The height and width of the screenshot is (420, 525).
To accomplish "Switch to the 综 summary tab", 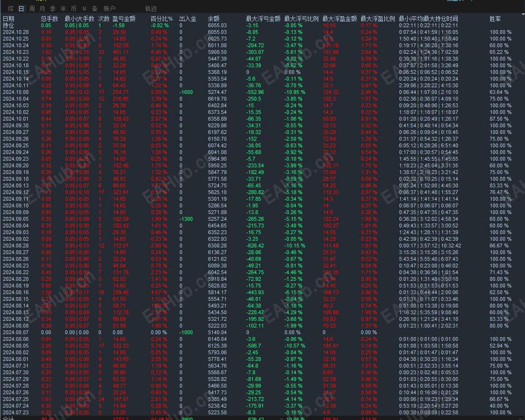I will pos(10,9).
